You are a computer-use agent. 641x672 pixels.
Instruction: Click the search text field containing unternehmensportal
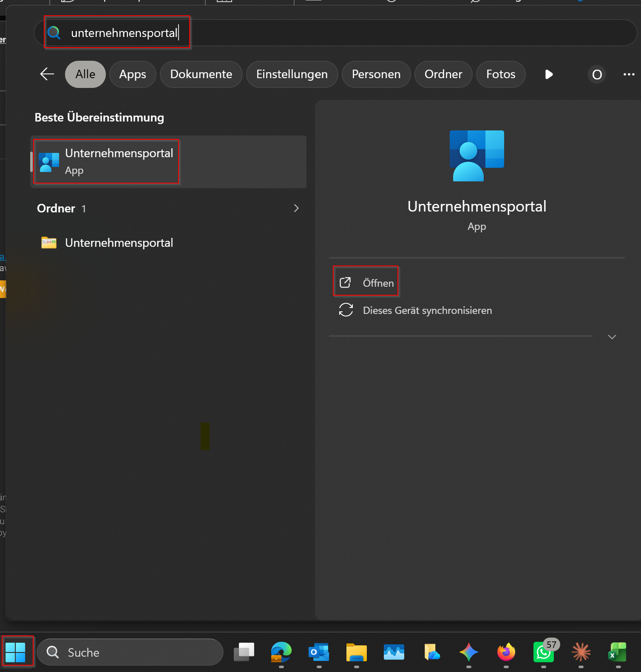click(335, 33)
